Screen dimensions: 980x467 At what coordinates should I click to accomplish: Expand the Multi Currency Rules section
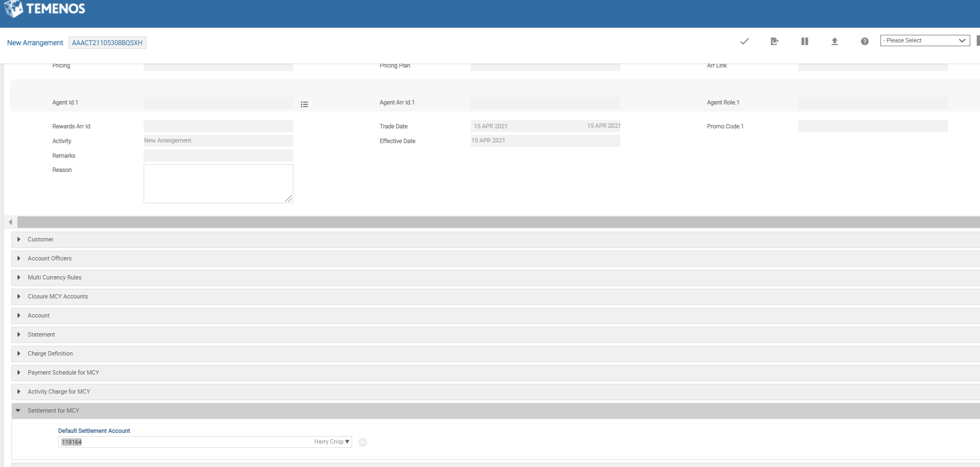[54, 278]
